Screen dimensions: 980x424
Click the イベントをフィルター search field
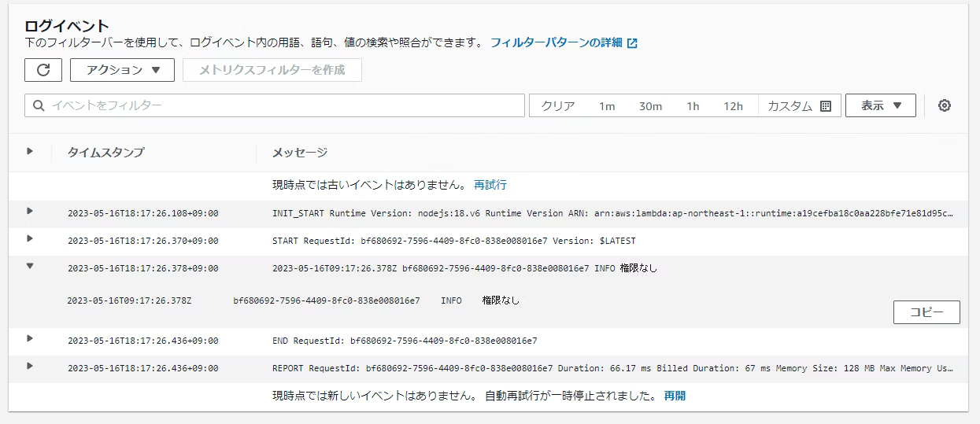pos(283,105)
